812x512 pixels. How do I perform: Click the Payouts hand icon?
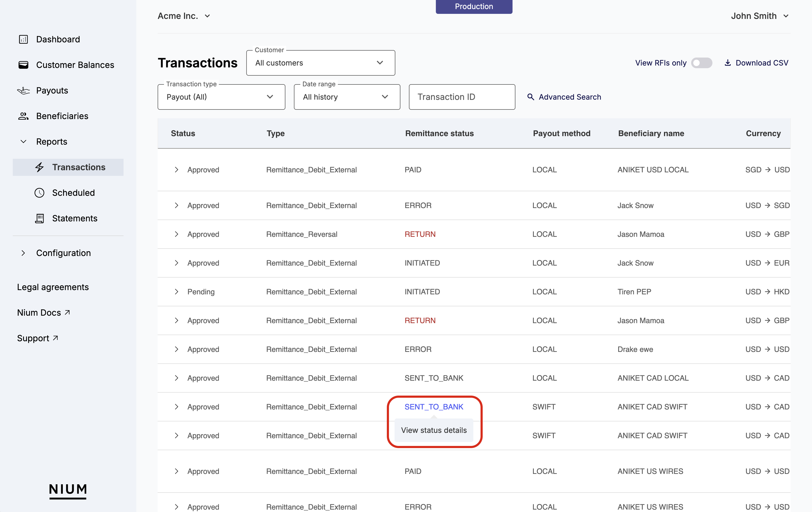click(23, 91)
